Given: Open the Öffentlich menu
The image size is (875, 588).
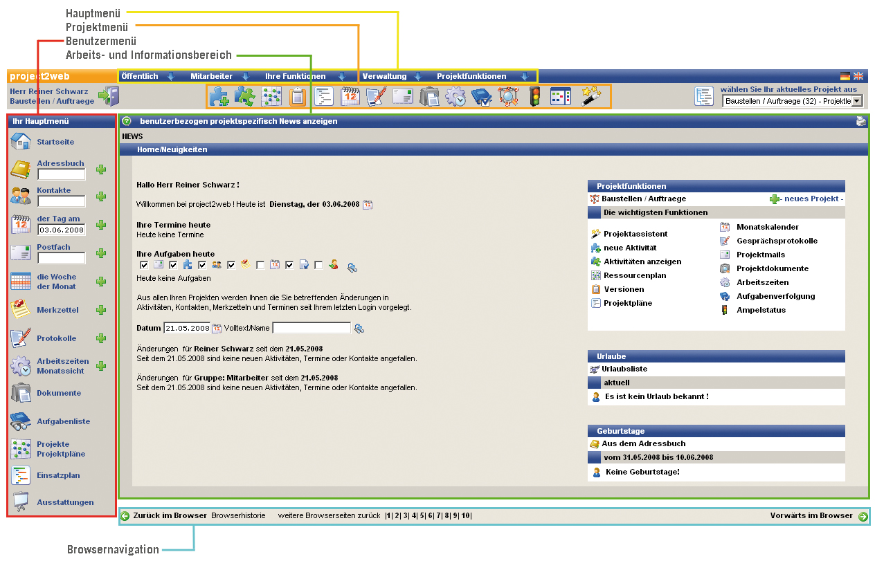Looking at the screenshot, I should tap(140, 76).
